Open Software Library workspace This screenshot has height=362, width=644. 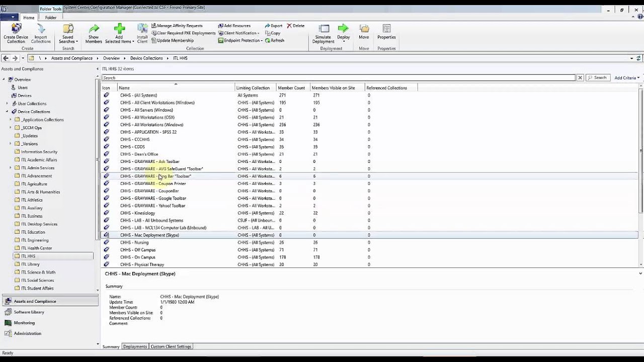tap(49, 312)
